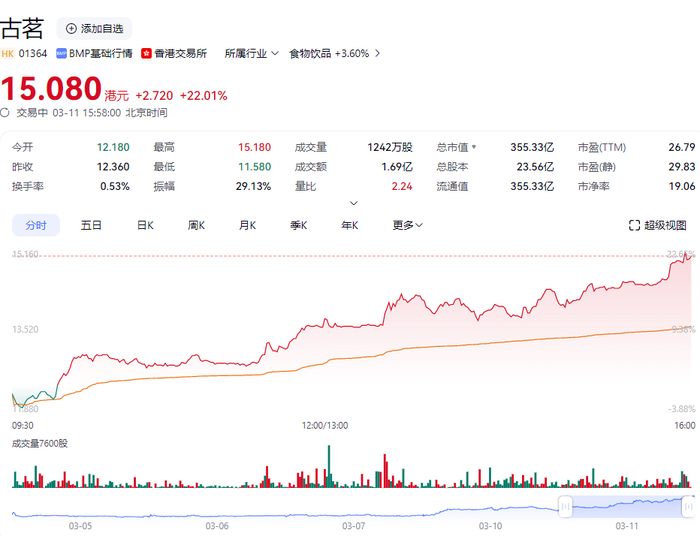Switch to the 月K chart tab
This screenshot has height=536, width=700.
[248, 225]
